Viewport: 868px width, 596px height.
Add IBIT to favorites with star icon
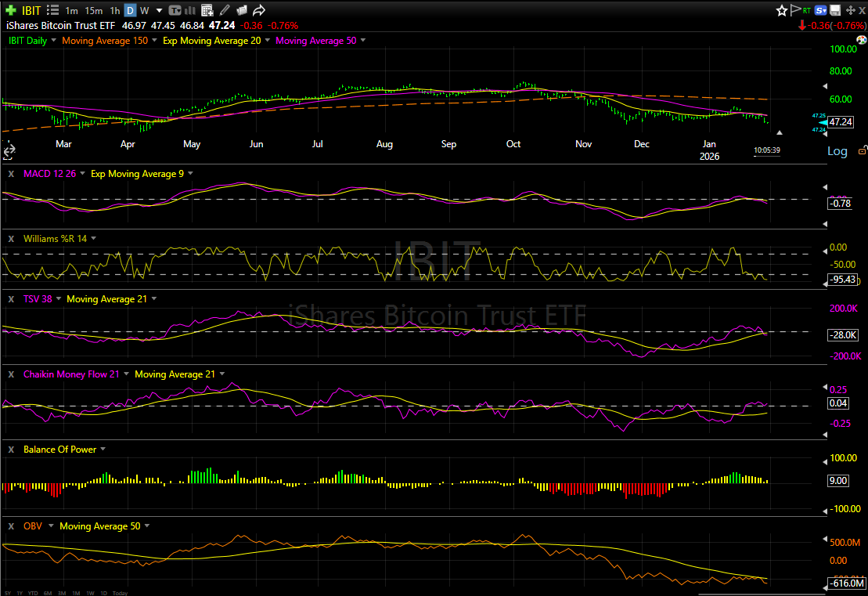[x=781, y=10]
